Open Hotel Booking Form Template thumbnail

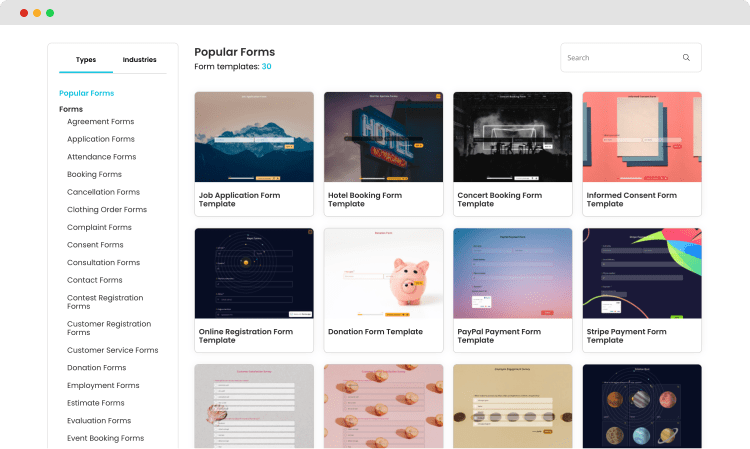383,137
